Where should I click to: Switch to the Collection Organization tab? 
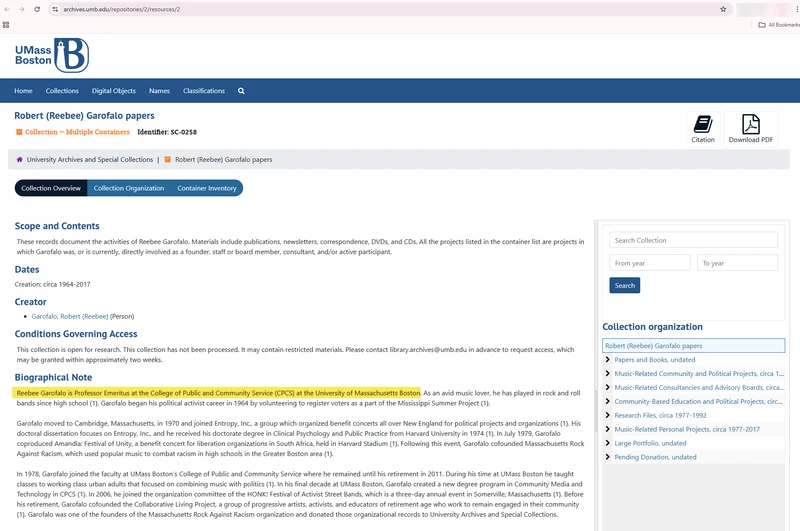[129, 188]
